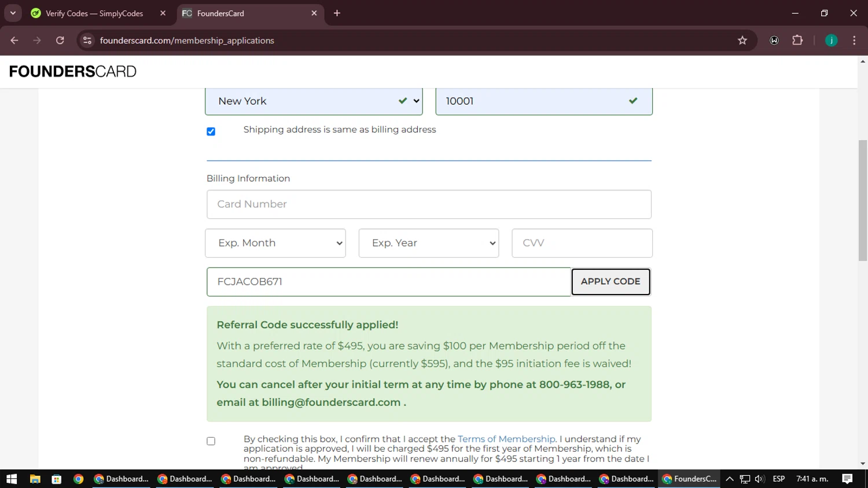Click Referral Code successfully applied message
The width and height of the screenshot is (868, 488).
click(307, 325)
